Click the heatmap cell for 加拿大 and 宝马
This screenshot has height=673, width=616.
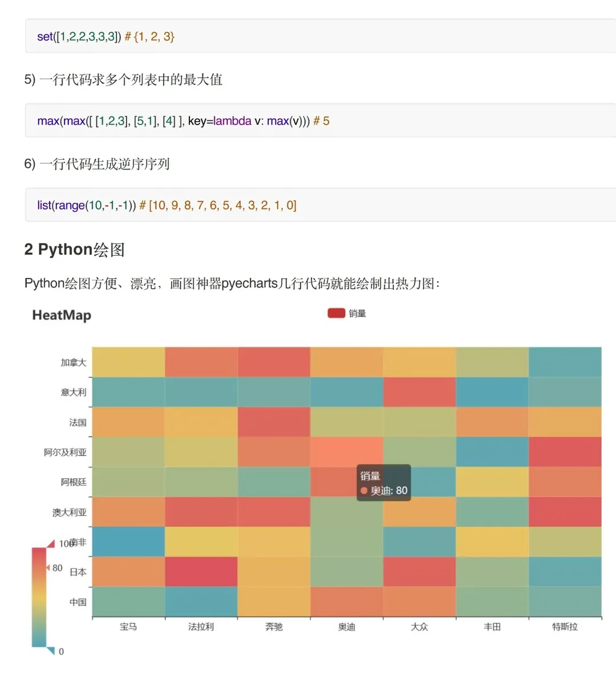128,362
